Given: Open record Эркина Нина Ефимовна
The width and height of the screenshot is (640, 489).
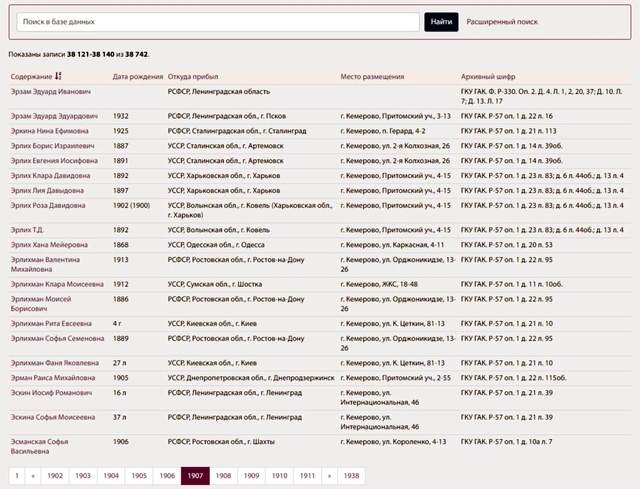Looking at the screenshot, I should point(49,131).
